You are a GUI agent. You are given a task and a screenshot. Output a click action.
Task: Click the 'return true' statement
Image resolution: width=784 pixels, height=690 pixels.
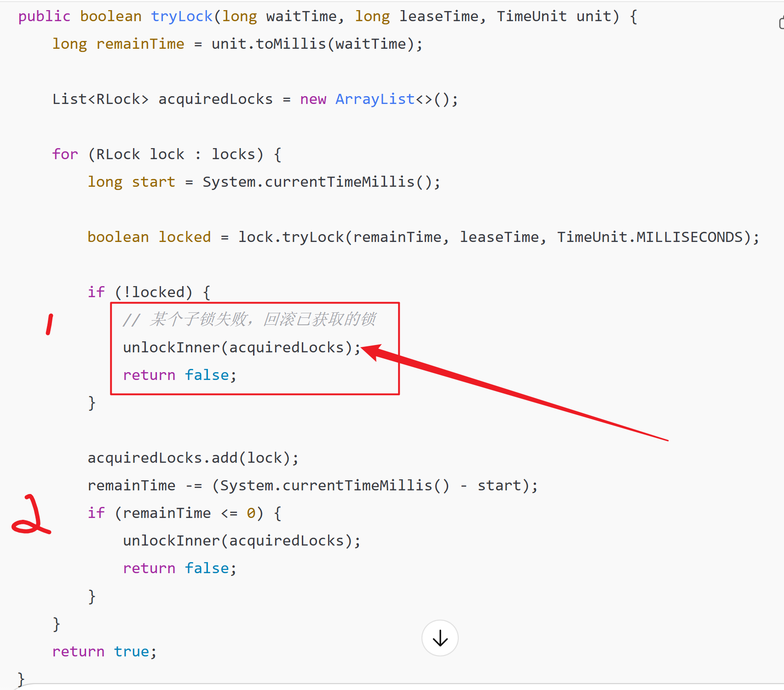click(104, 651)
